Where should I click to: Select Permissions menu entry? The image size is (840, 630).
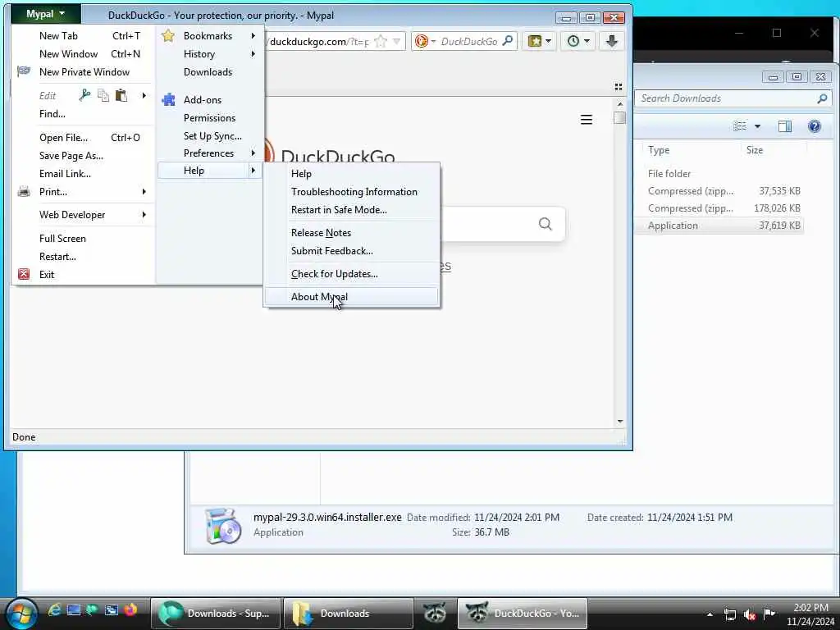click(x=209, y=118)
